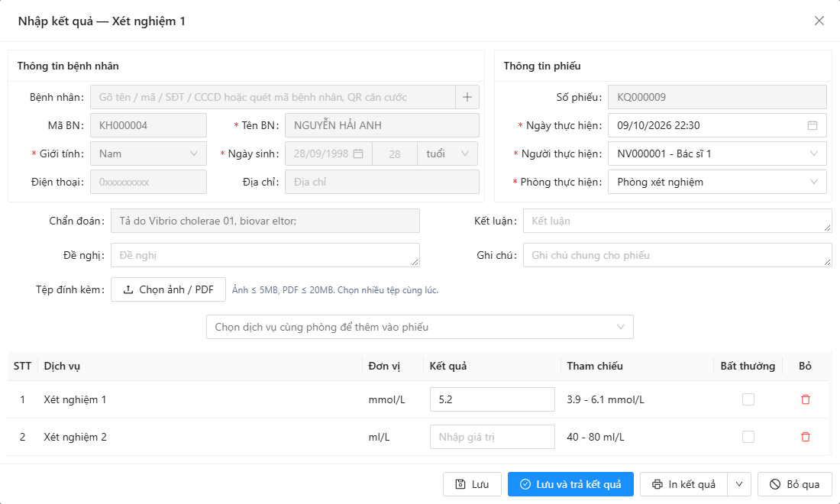Click service name Xét nghiệm 2 in table
This screenshot has height=504, width=840.
(75, 437)
